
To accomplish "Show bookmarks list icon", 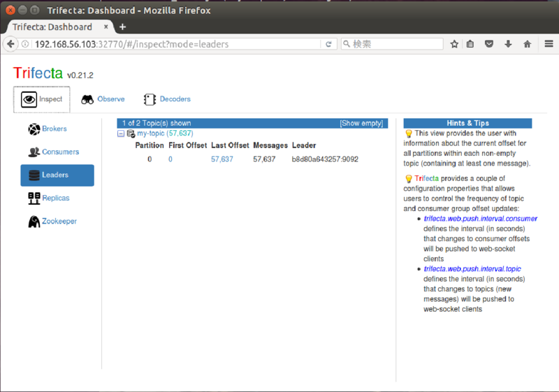I will point(470,44).
